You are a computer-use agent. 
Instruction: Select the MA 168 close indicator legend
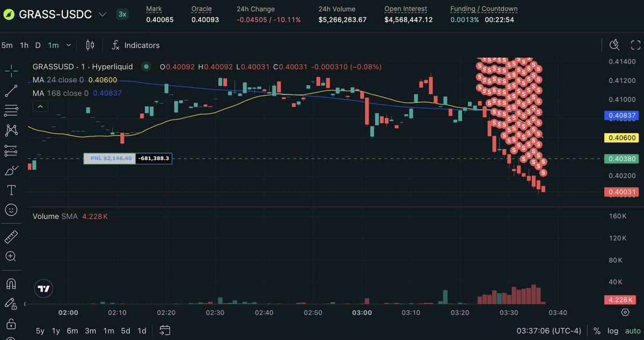[77, 93]
